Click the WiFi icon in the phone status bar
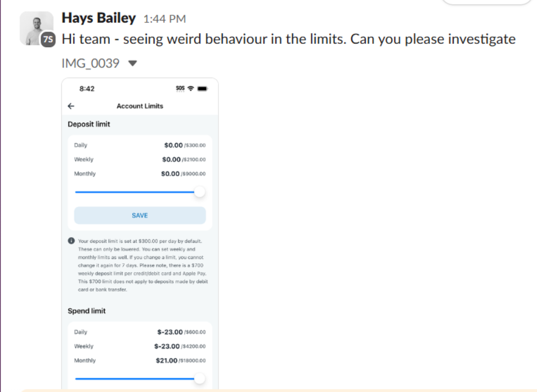The image size is (537, 392). pyautogui.click(x=191, y=89)
